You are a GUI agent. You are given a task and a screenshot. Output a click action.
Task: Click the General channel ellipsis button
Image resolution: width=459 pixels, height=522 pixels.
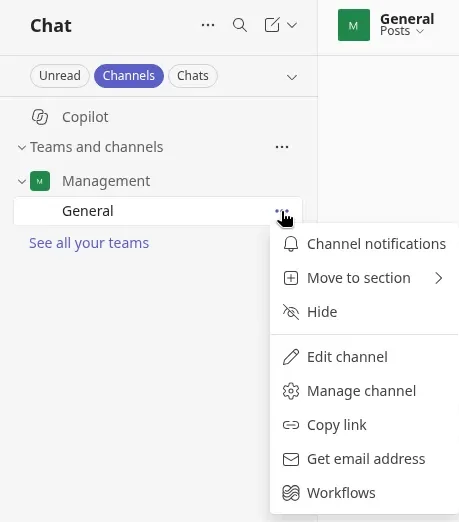pos(282,211)
